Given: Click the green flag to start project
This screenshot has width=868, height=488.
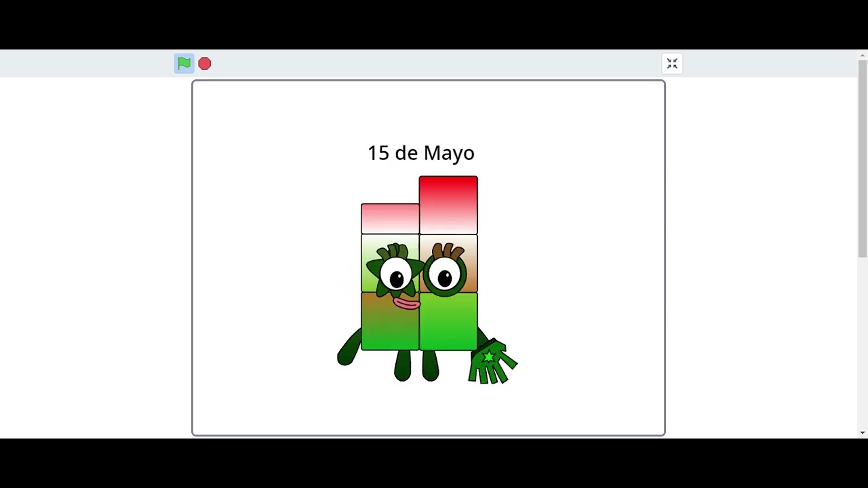Looking at the screenshot, I should click(184, 64).
